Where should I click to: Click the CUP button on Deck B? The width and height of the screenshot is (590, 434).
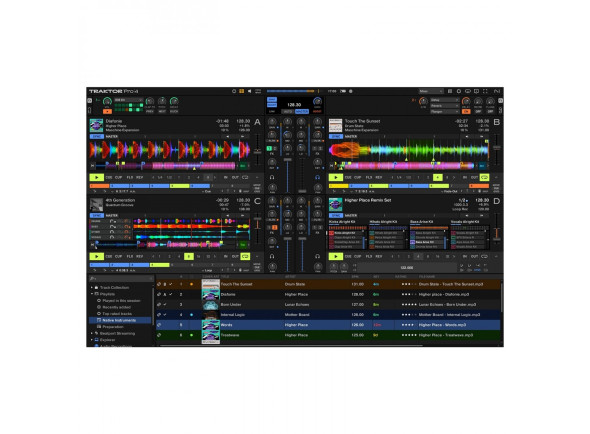(357, 177)
